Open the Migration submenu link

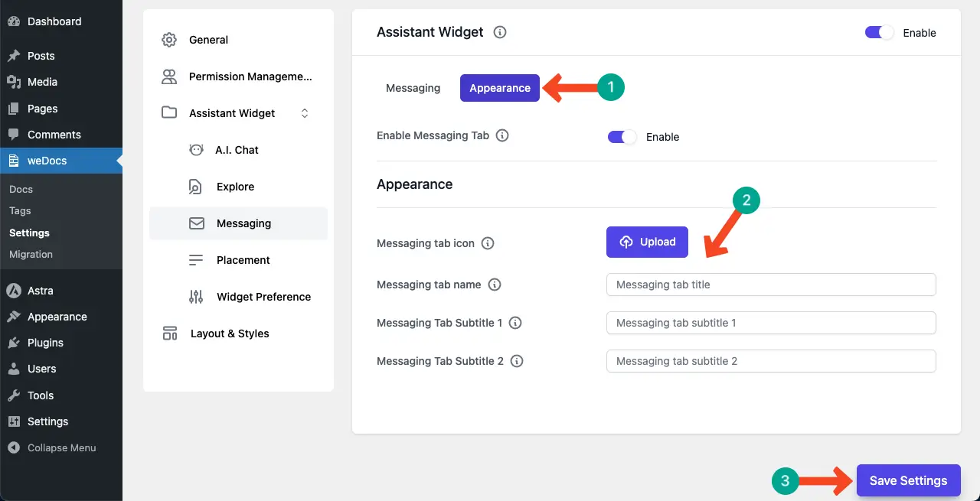(31, 254)
